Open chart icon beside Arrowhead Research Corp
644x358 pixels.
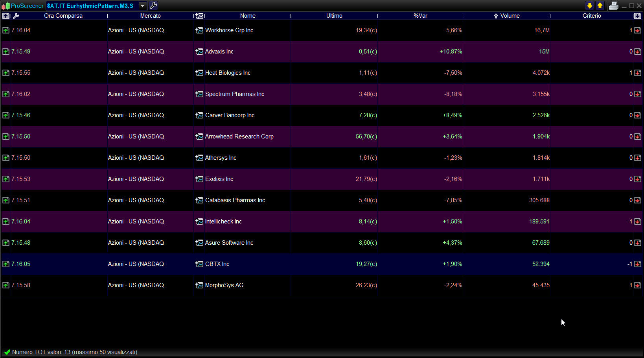[199, 137]
